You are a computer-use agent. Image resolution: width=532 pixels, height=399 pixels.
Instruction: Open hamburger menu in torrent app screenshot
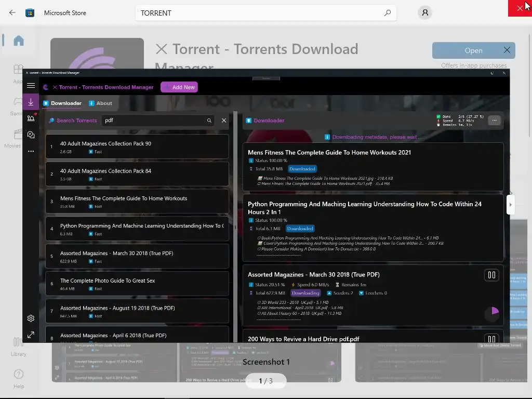(31, 86)
